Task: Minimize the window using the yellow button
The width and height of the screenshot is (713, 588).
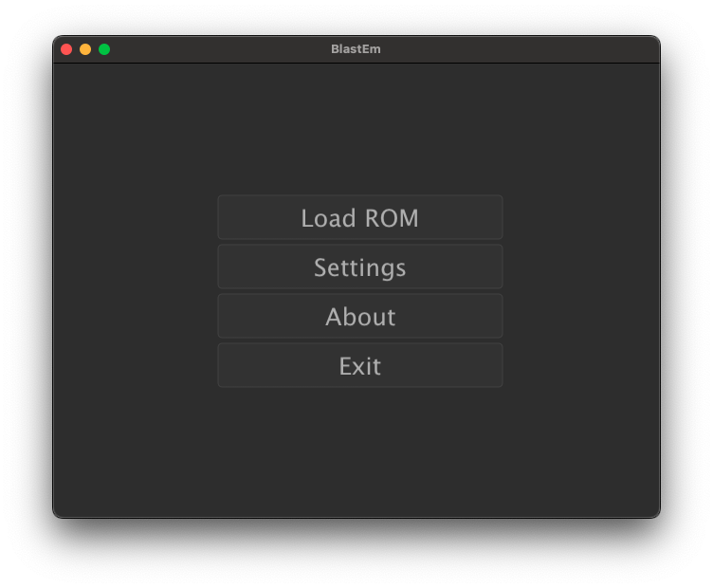Action: pyautogui.click(x=85, y=49)
